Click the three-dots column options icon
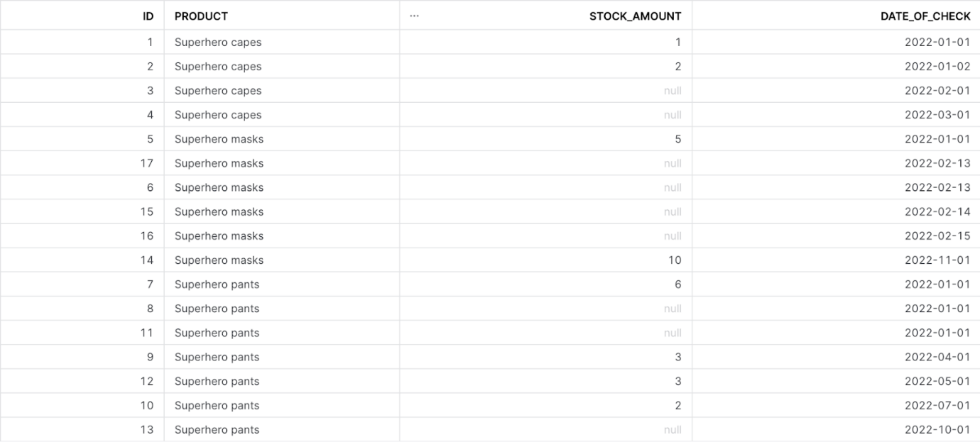Screen dimensions: 980x442 coord(414,16)
